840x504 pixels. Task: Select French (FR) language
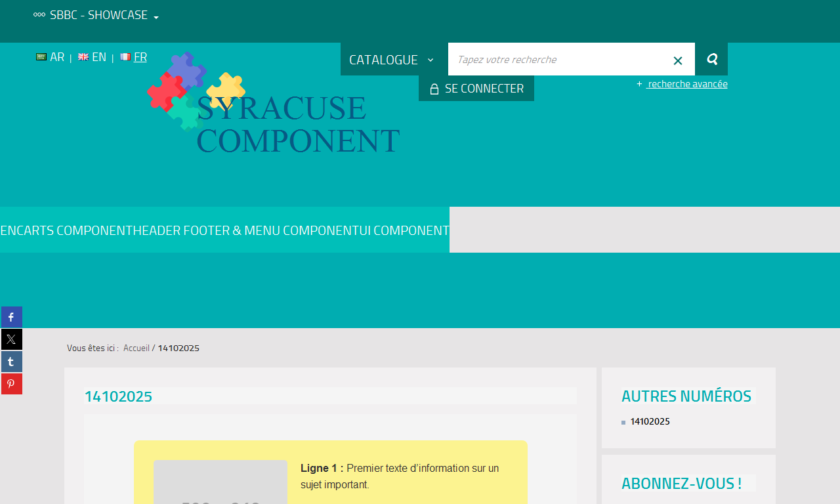pyautogui.click(x=134, y=57)
